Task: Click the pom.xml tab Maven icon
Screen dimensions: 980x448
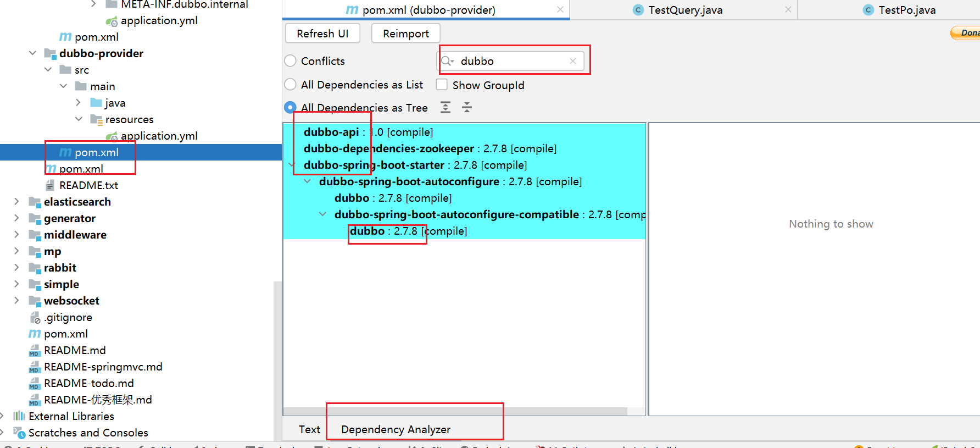Action: 352,10
